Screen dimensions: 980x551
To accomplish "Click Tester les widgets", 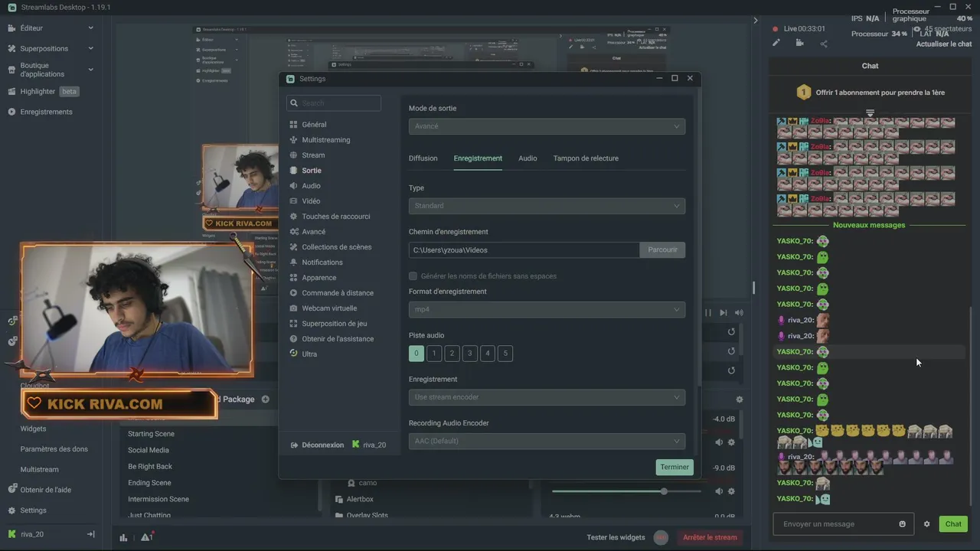I will pos(616,537).
